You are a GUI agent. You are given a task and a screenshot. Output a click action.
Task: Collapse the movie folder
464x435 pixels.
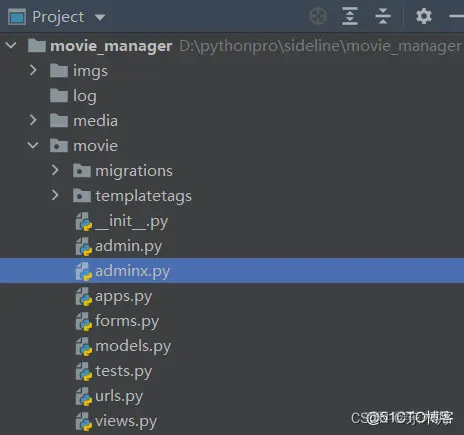[33, 145]
